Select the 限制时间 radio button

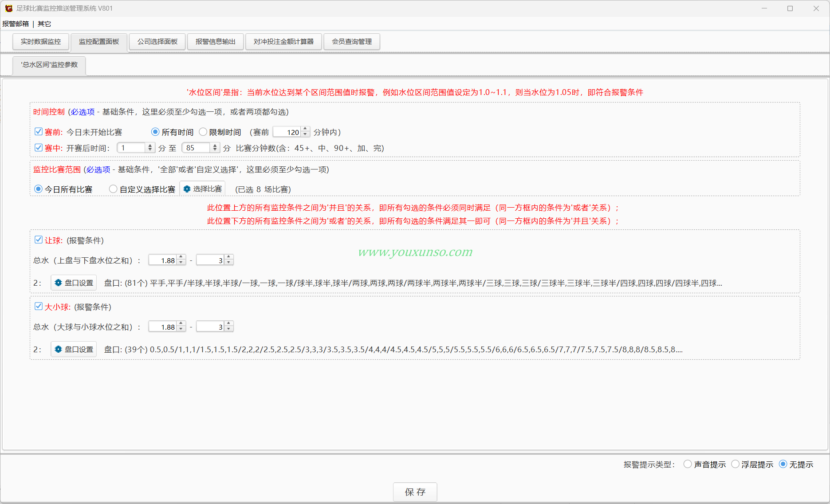203,132
